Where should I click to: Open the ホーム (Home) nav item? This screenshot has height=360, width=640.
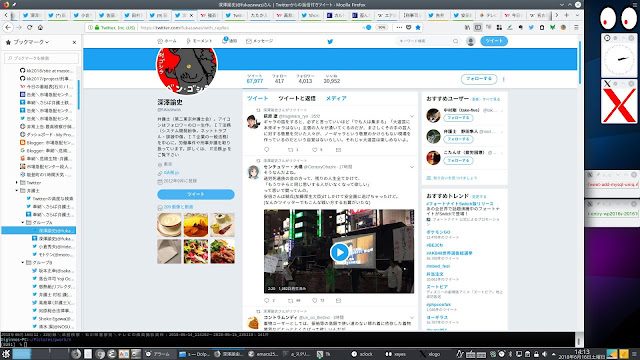[x=167, y=41]
